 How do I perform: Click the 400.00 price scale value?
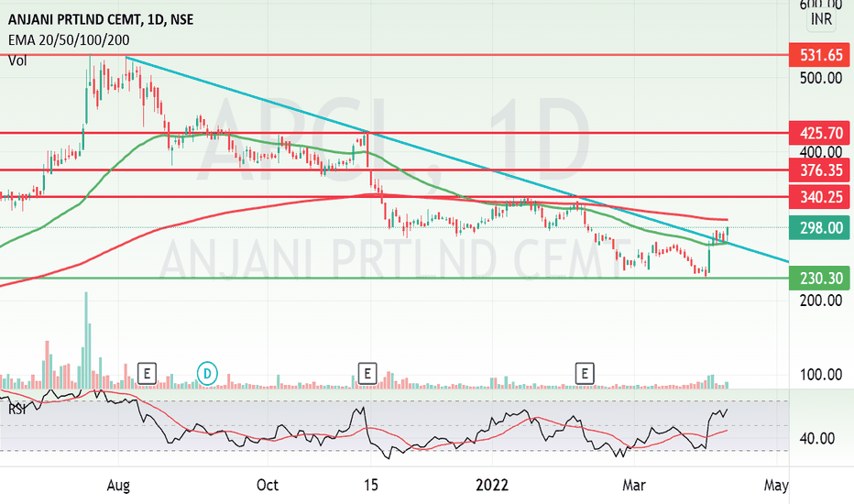pos(821,151)
